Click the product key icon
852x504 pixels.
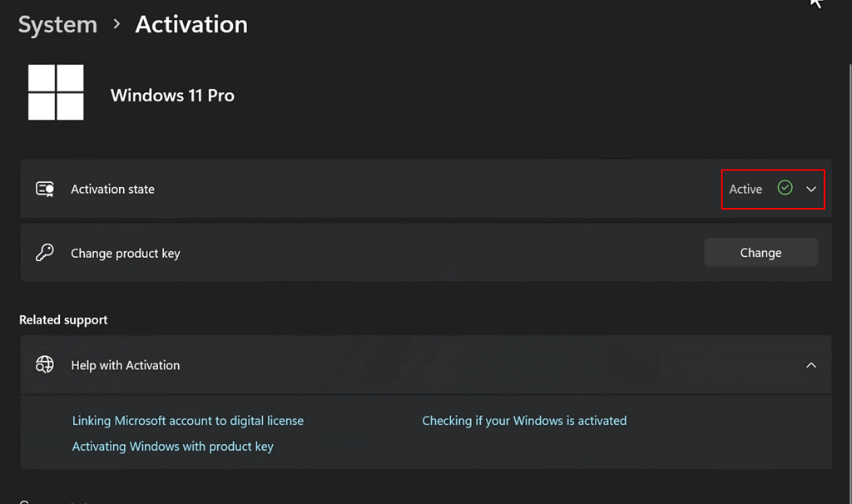pos(45,253)
